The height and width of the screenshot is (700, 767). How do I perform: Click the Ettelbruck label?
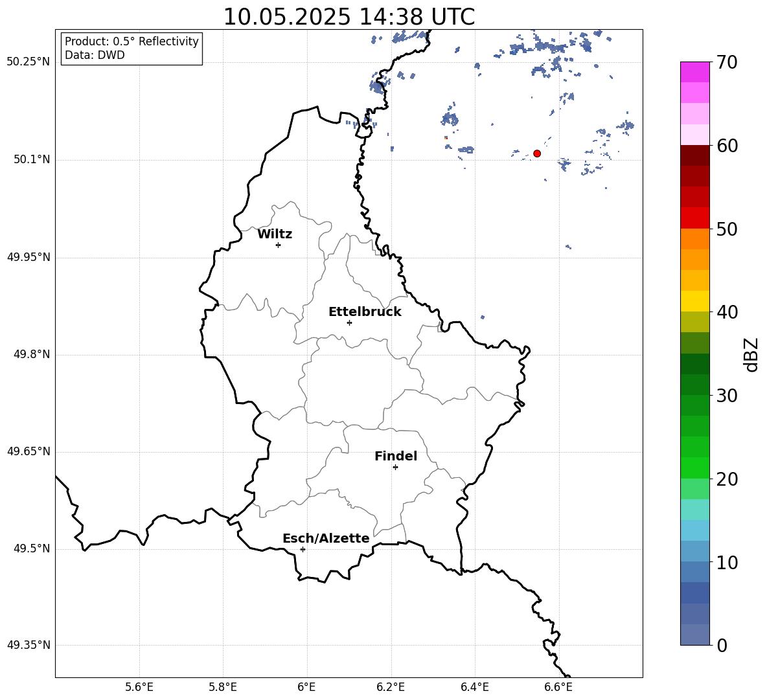(365, 312)
